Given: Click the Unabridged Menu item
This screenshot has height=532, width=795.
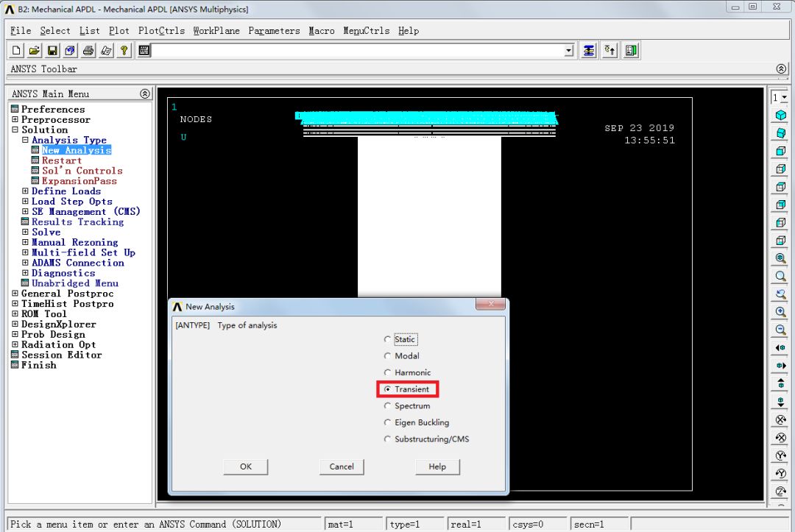Looking at the screenshot, I should pos(75,283).
